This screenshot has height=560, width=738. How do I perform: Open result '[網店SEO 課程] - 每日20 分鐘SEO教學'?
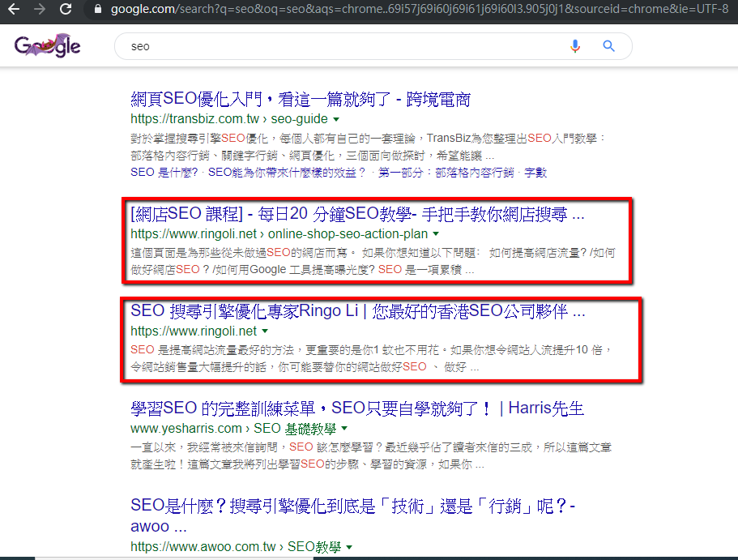coord(357,214)
